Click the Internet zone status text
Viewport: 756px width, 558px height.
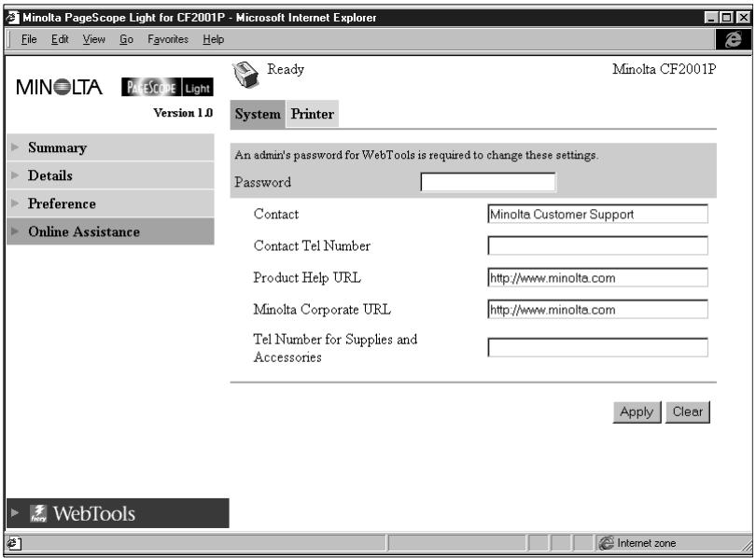[x=646, y=543]
